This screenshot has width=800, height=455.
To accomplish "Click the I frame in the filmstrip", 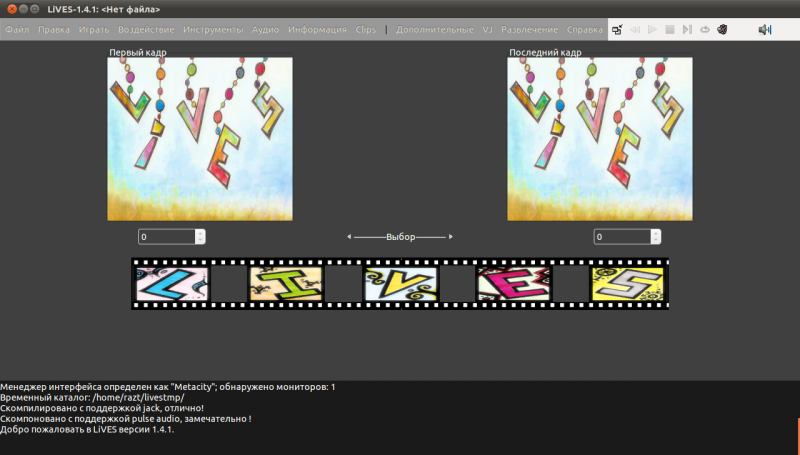I will pos(286,284).
